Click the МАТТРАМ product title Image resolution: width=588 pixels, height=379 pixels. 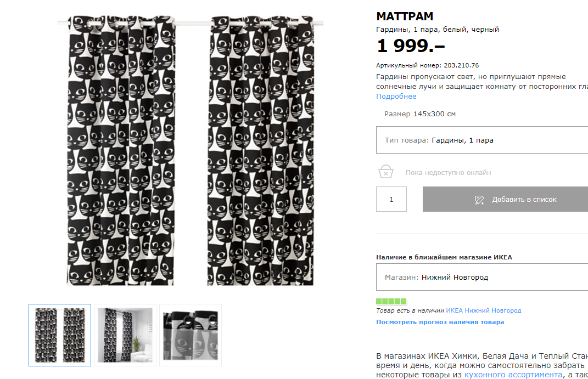coord(405,16)
